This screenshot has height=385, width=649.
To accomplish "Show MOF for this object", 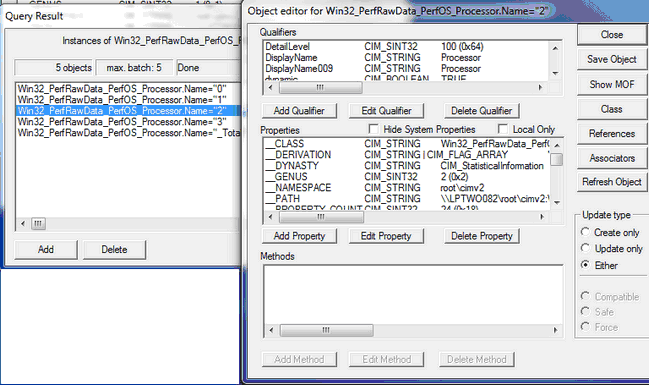I will [612, 84].
